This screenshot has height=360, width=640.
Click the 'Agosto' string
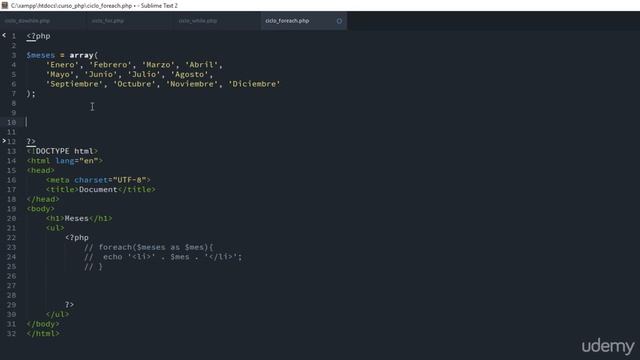point(189,74)
